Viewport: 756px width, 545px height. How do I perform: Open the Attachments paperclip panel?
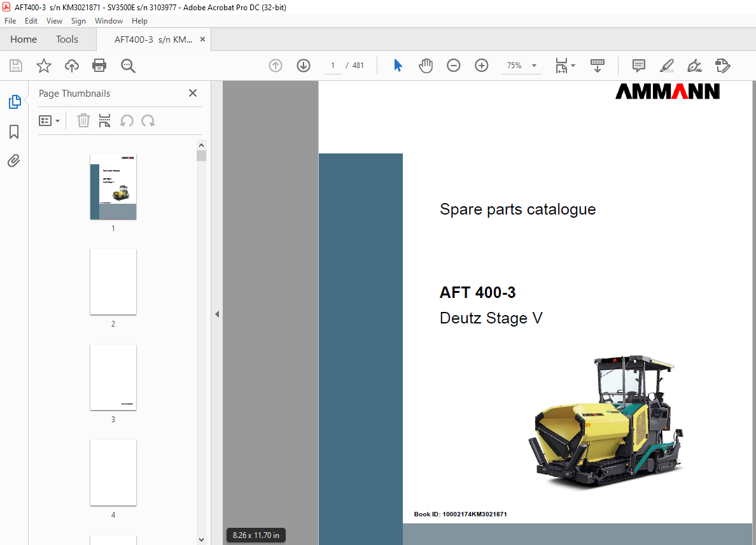point(14,160)
